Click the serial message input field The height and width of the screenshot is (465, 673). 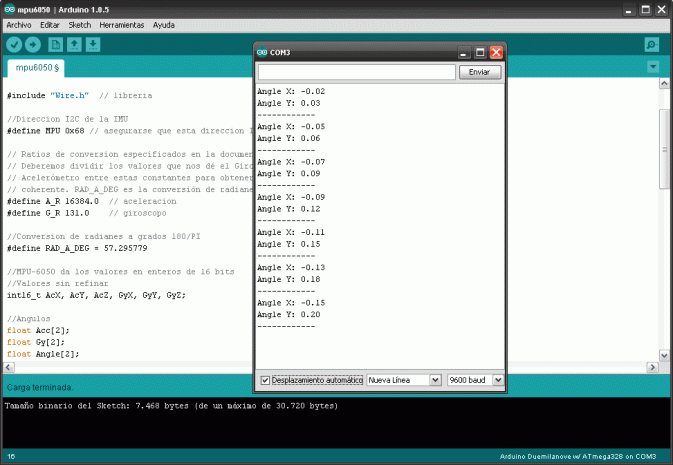pyautogui.click(x=357, y=73)
